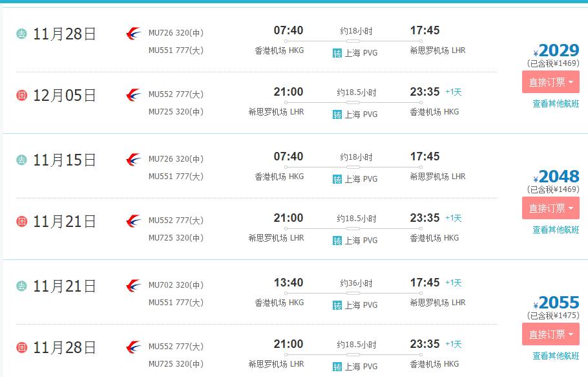588x377 pixels.
Task: Open the 直接订票 dropdown for the ¥2055 fare
Action: coord(551,334)
